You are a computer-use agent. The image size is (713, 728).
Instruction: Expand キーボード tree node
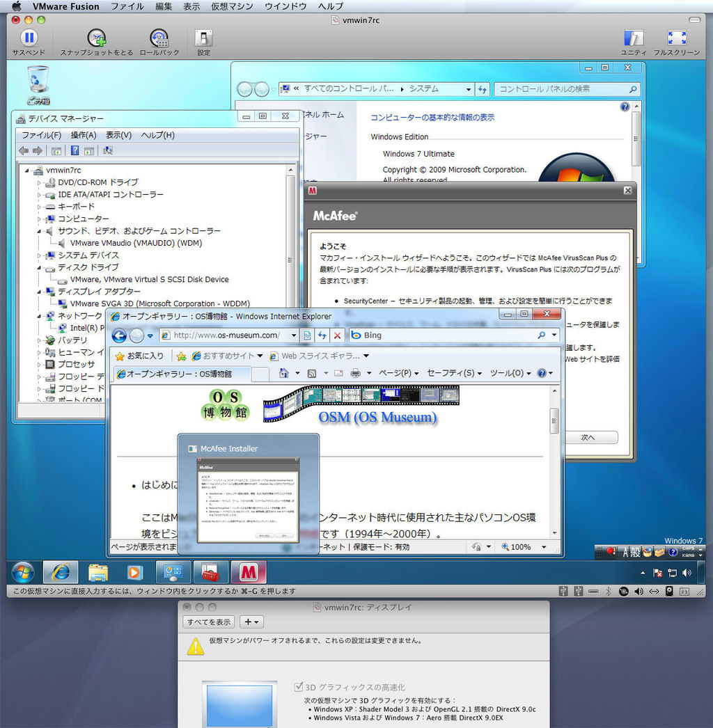40,207
